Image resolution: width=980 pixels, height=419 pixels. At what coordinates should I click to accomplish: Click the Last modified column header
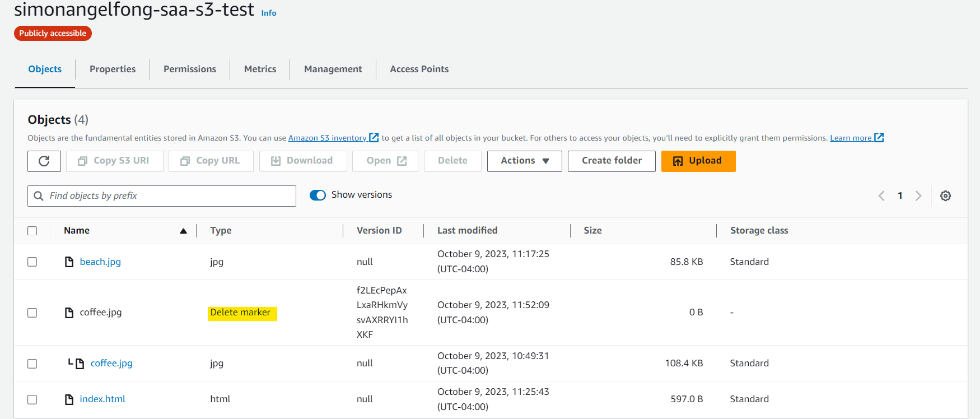pos(467,230)
